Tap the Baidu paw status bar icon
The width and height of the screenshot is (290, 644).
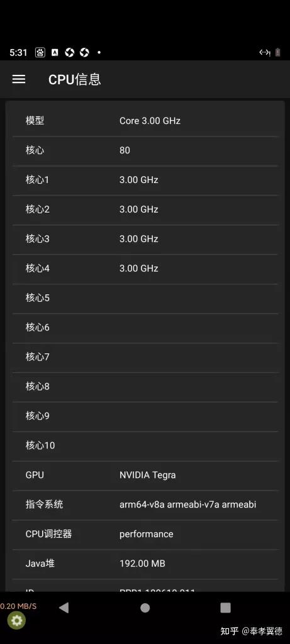tap(40, 52)
